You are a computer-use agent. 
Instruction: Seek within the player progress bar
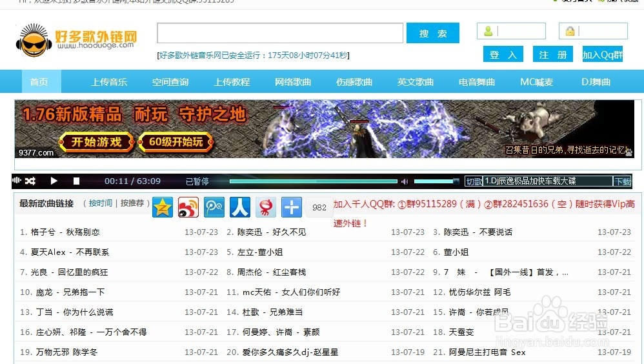(x=314, y=181)
